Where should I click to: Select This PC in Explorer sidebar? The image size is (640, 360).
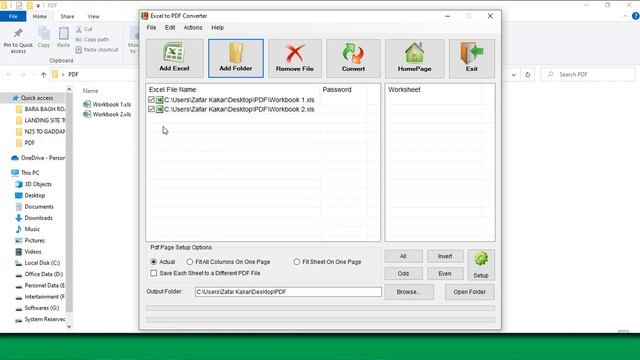coord(25,173)
